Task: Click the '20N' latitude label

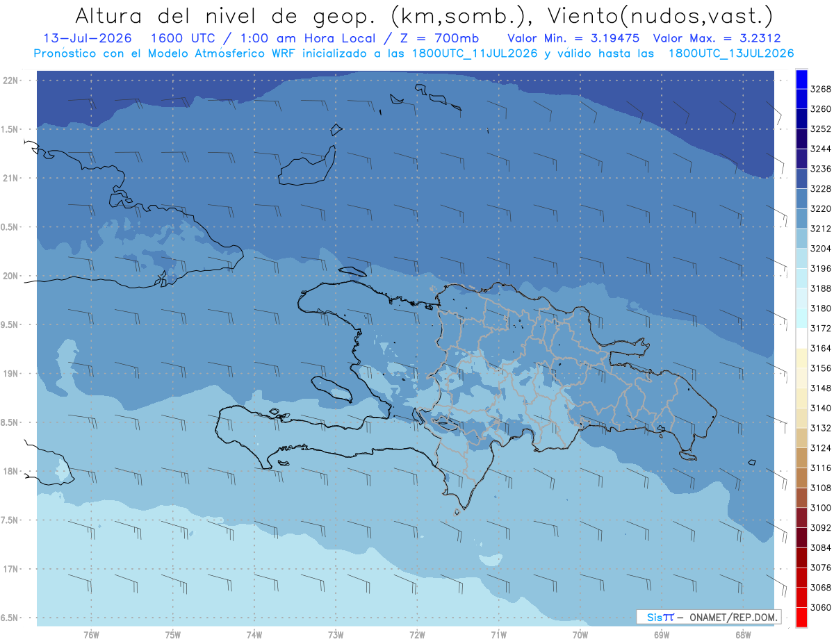Action: tap(11, 276)
